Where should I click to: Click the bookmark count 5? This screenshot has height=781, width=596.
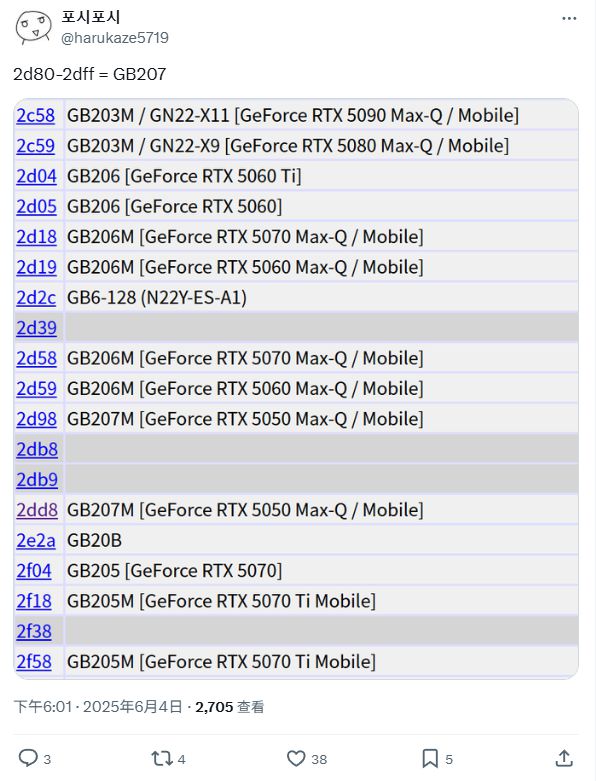449,760
